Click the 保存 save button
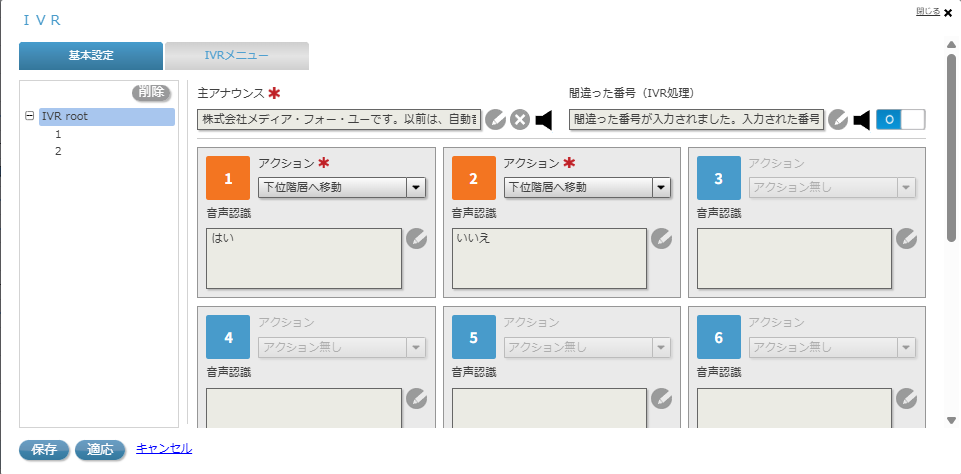The image size is (961, 474). [44, 450]
